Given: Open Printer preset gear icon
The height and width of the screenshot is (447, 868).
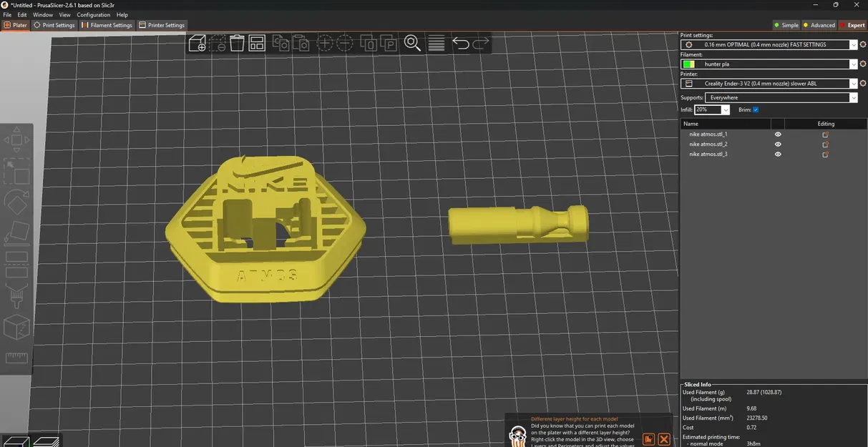Looking at the screenshot, I should [863, 83].
